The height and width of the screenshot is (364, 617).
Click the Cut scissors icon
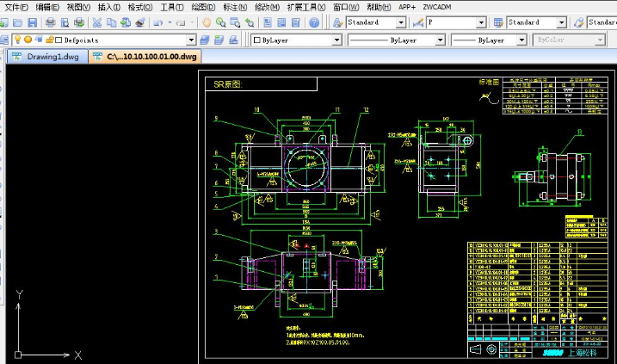(96, 22)
